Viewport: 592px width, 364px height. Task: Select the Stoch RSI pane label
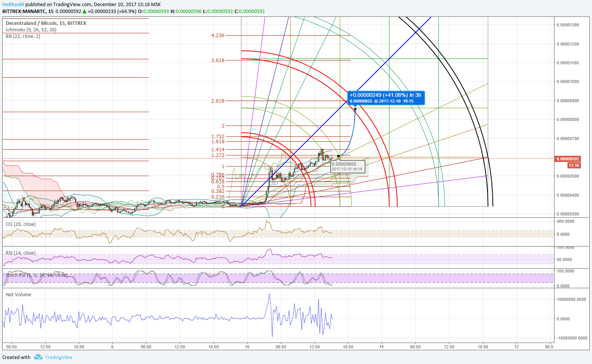36,275
